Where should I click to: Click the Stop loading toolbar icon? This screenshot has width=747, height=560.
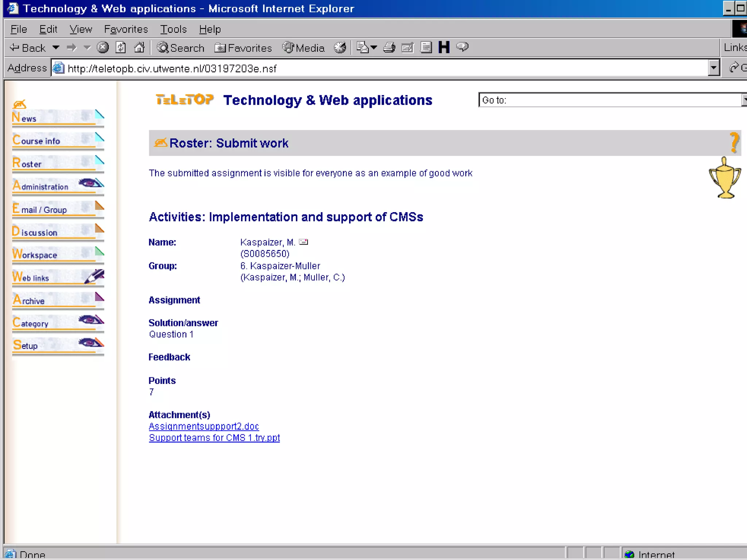pos(103,48)
